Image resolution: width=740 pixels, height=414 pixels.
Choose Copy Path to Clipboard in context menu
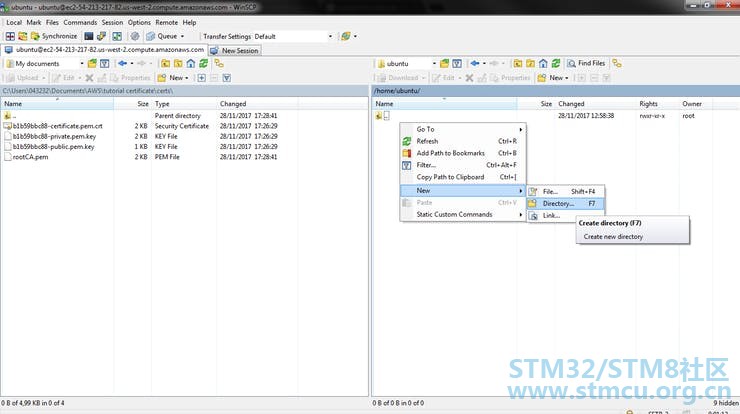point(463,177)
